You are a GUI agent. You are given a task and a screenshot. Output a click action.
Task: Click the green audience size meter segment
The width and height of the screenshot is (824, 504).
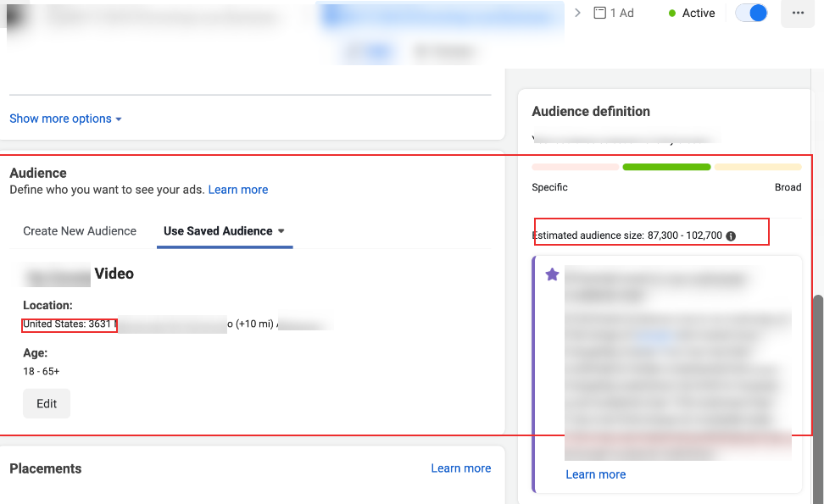point(666,167)
